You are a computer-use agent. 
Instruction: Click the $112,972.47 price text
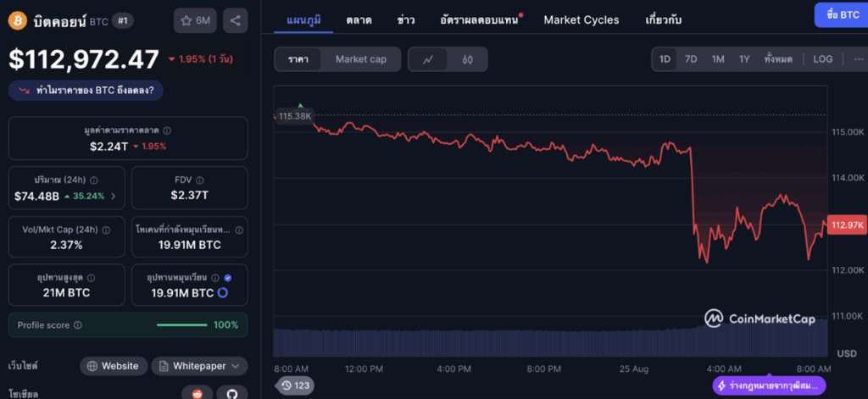pyautogui.click(x=84, y=59)
